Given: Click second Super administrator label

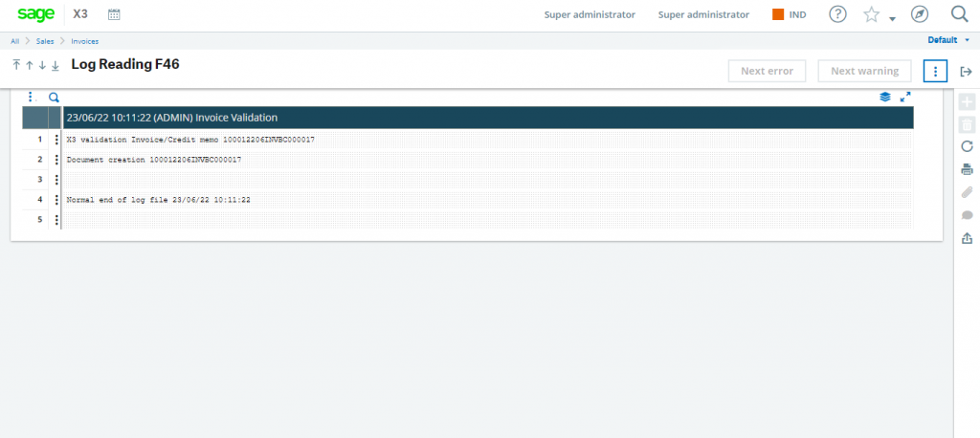Looking at the screenshot, I should [x=703, y=14].
